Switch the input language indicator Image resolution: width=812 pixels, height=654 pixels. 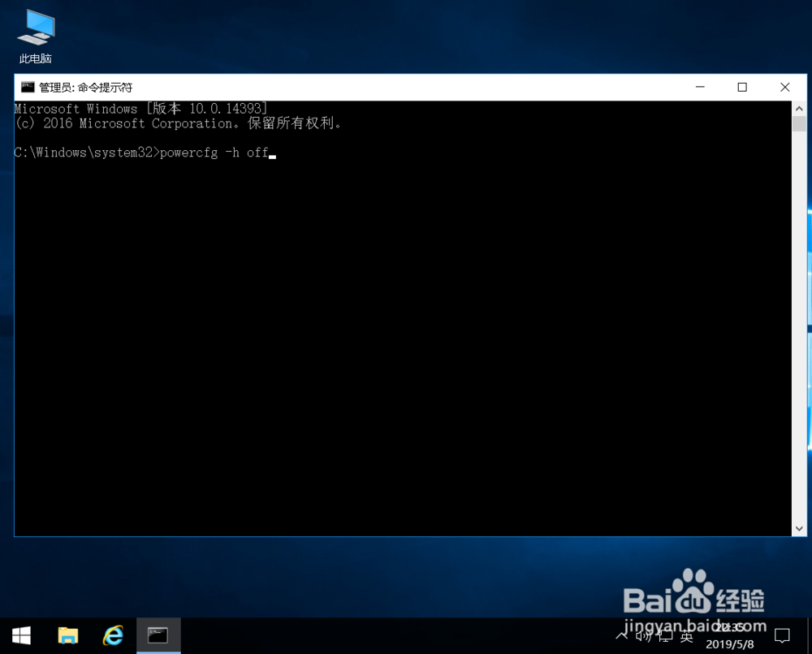[x=687, y=636]
